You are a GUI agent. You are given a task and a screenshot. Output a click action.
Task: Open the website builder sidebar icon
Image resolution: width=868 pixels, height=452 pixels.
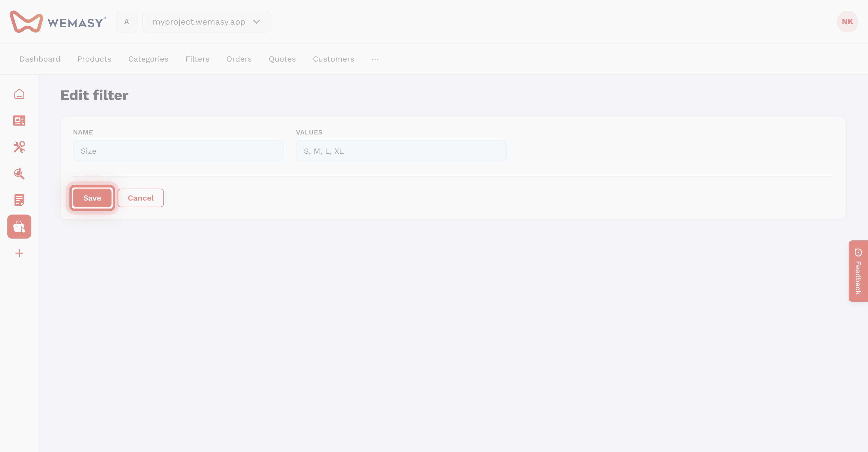(x=19, y=120)
